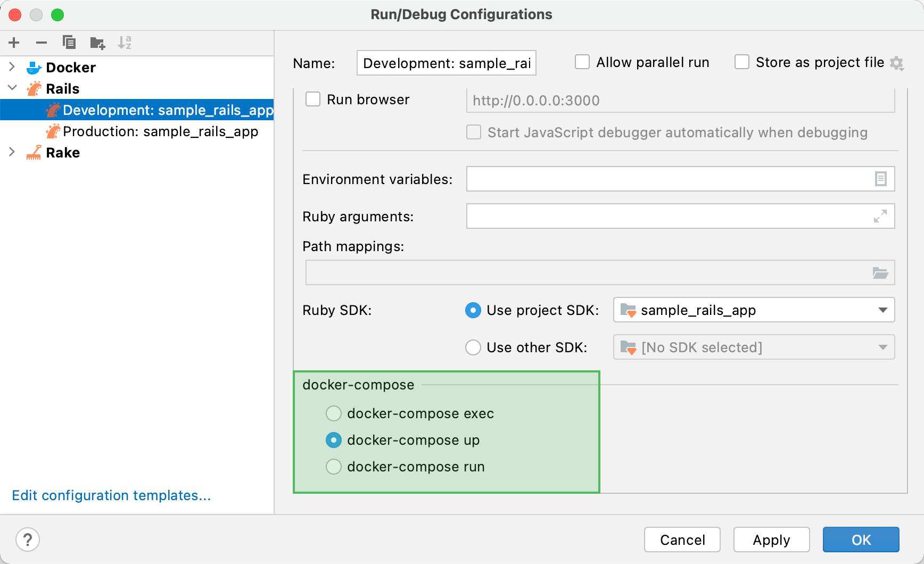Open the sample_rails_app SDK dropdown

pos(883,310)
